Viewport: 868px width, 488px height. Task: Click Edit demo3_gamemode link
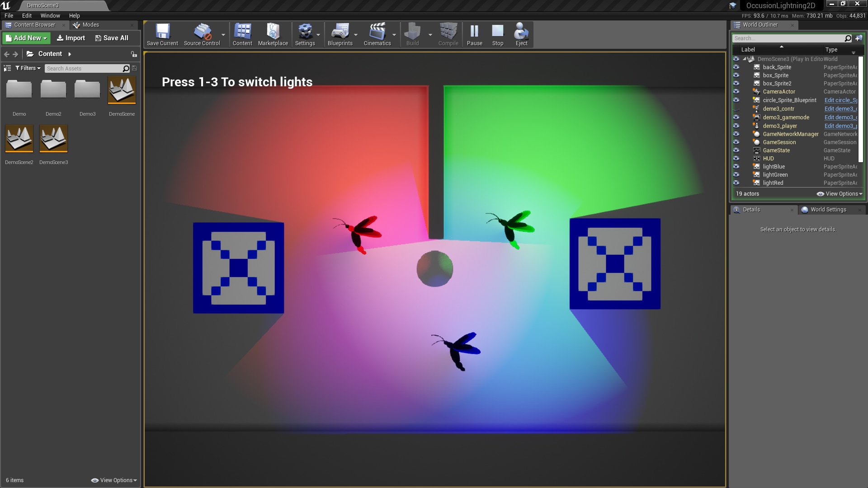click(841, 117)
